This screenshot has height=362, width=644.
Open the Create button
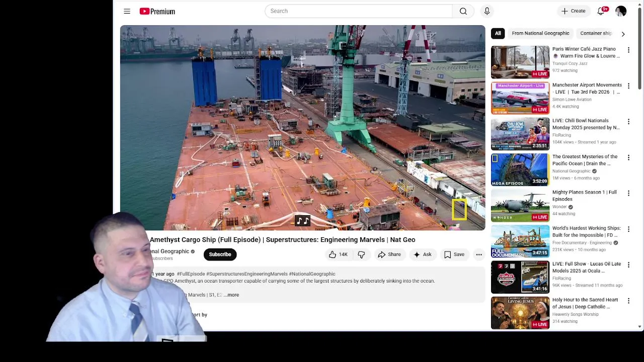point(573,11)
